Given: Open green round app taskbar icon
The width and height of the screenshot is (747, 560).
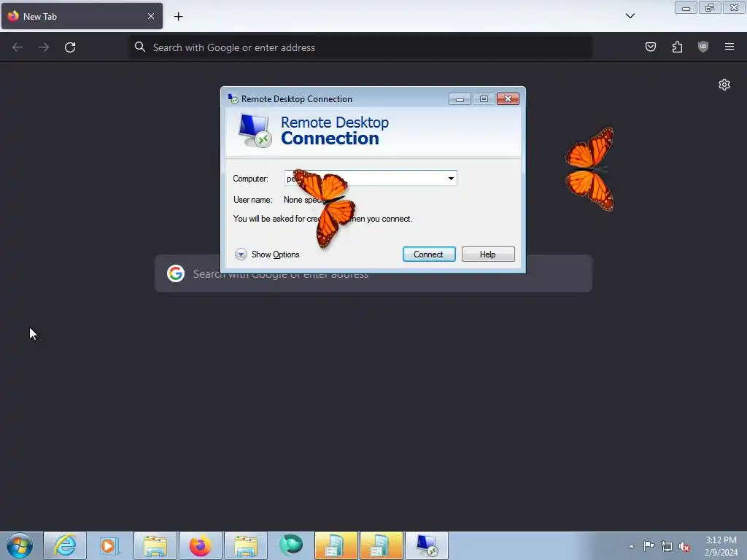Looking at the screenshot, I should (290, 545).
